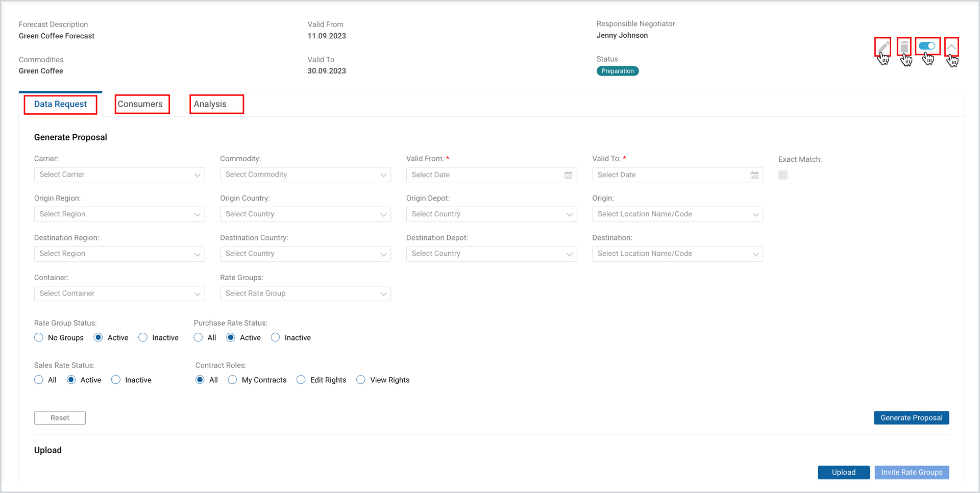Select Active for Sales Rate Status
Screen dimensions: 980x493
point(71,380)
